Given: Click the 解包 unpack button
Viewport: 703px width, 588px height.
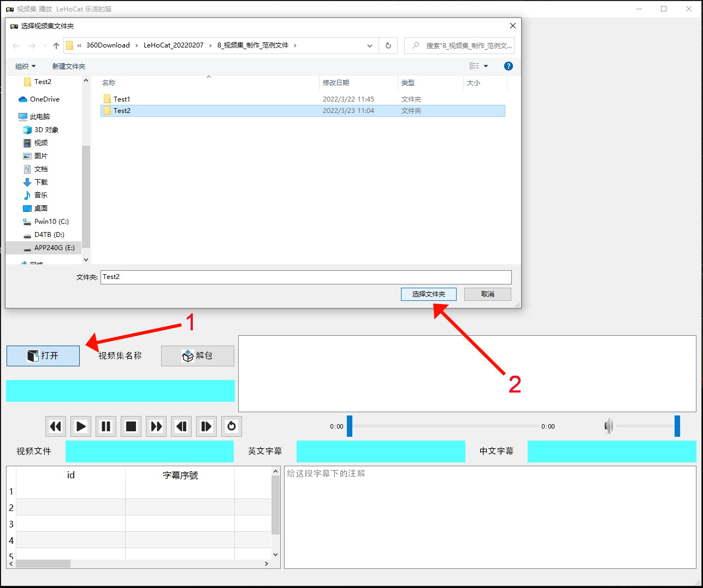Looking at the screenshot, I should (x=198, y=356).
